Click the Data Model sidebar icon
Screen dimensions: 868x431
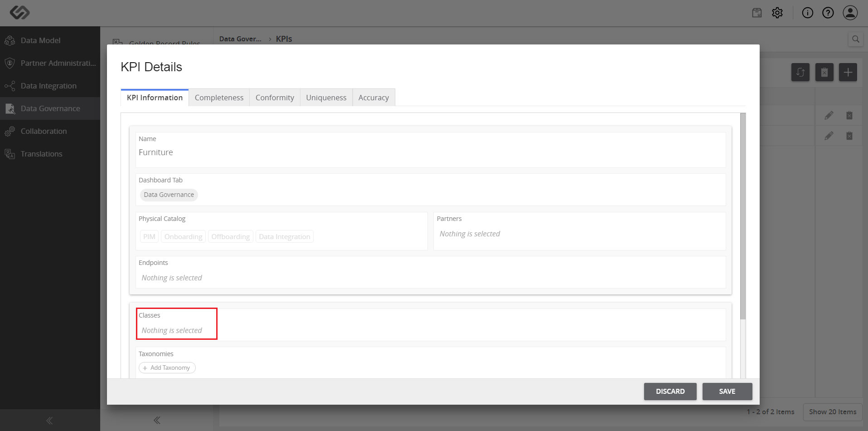(x=10, y=40)
